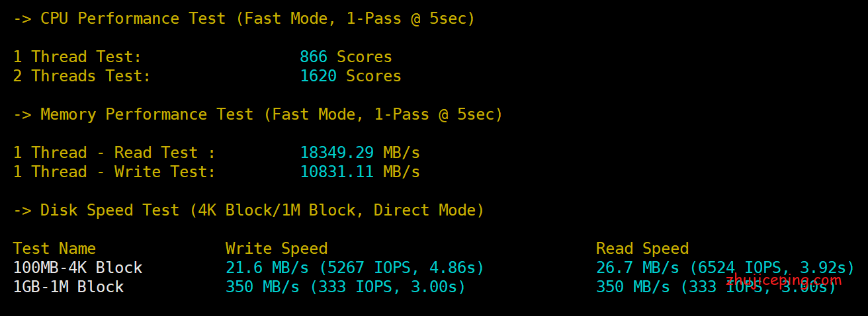Screen dimensions: 868x316
Task: Click the 18349.29 MB/s read value
Action: pos(359,153)
